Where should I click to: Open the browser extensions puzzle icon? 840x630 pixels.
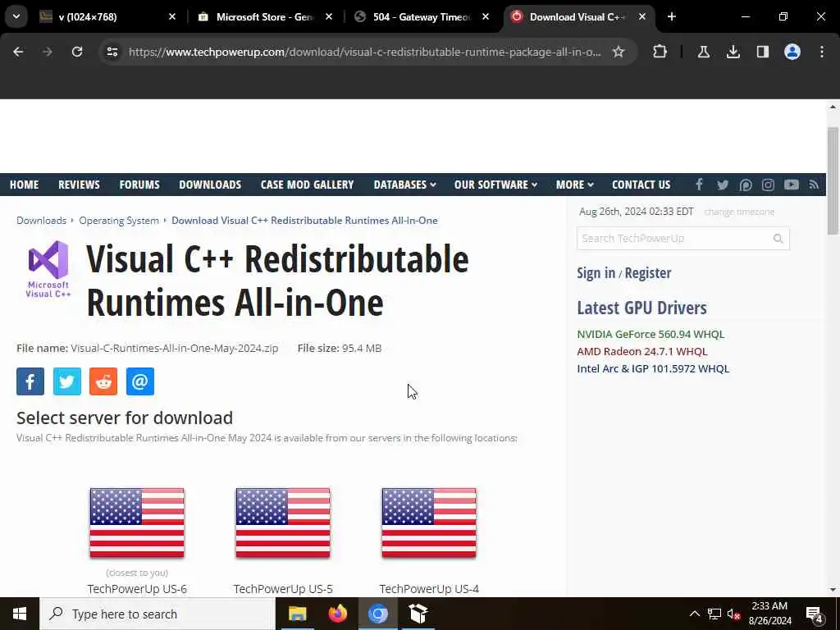pyautogui.click(x=660, y=52)
